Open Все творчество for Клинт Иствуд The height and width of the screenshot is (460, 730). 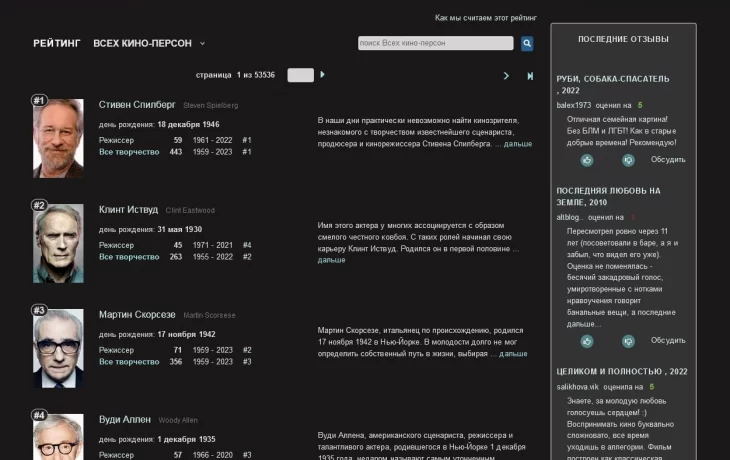pyautogui.click(x=129, y=257)
